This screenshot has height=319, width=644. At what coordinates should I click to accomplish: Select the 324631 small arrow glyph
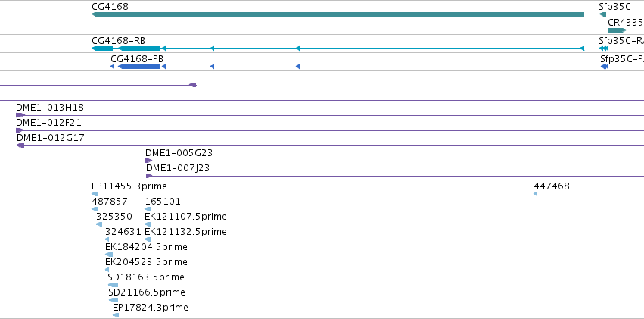point(107,239)
